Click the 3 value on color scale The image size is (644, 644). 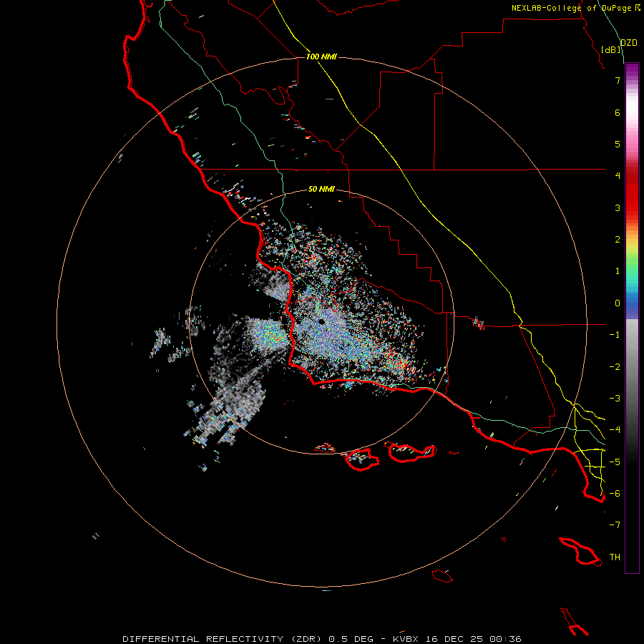point(618,208)
